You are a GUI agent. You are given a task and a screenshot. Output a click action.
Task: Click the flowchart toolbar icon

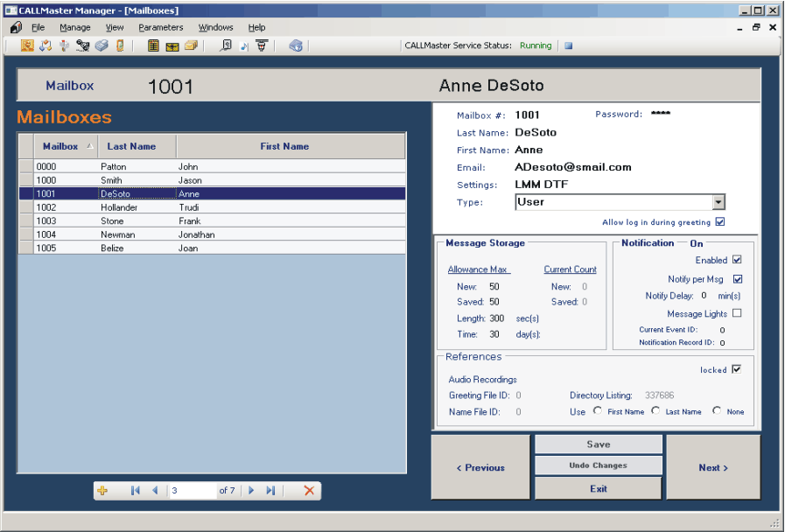[x=46, y=45]
